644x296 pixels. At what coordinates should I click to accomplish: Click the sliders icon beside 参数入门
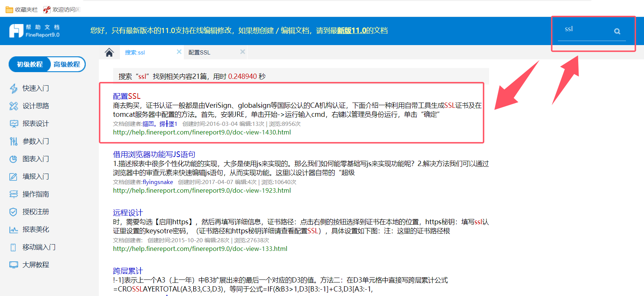click(x=14, y=141)
